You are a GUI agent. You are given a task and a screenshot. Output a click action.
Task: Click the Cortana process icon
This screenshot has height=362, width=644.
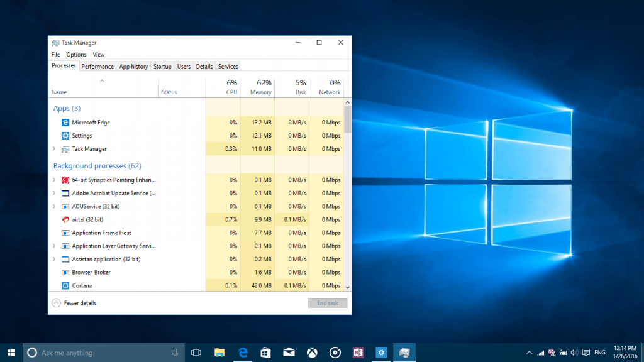tap(65, 286)
